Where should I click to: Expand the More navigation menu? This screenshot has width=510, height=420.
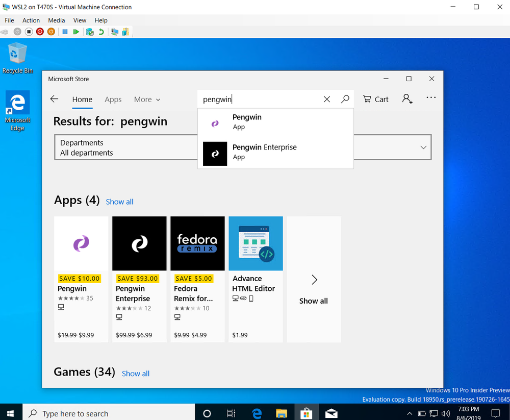(147, 100)
